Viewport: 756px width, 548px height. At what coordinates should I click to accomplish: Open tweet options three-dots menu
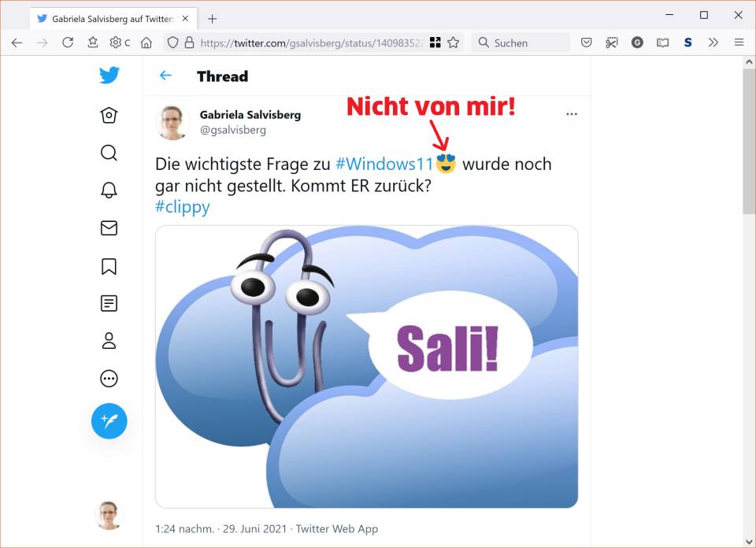click(572, 114)
